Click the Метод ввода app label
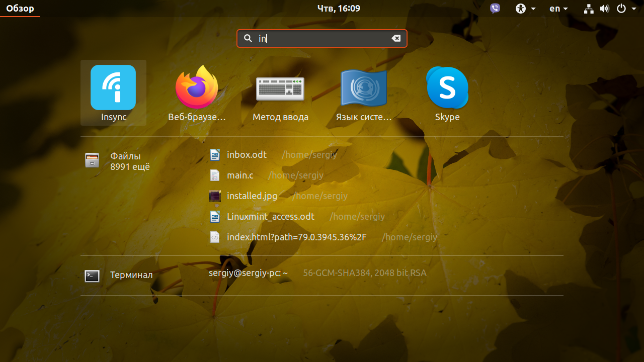Screen dimensions: 644x362 pos(280,117)
